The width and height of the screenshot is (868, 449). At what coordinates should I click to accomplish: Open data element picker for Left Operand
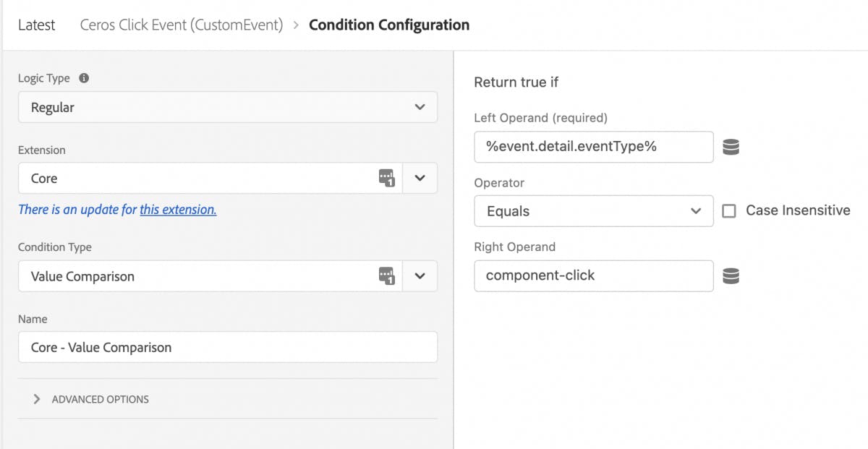(731, 147)
